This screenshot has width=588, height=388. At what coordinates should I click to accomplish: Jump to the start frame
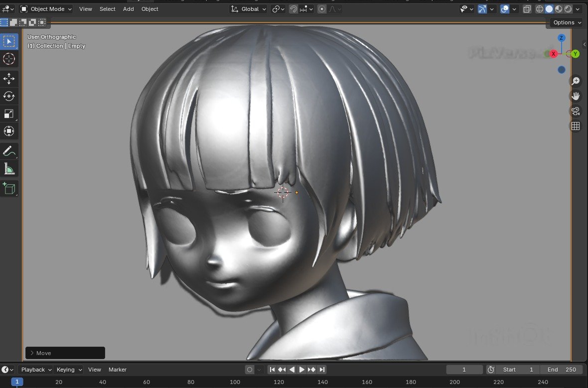click(272, 370)
